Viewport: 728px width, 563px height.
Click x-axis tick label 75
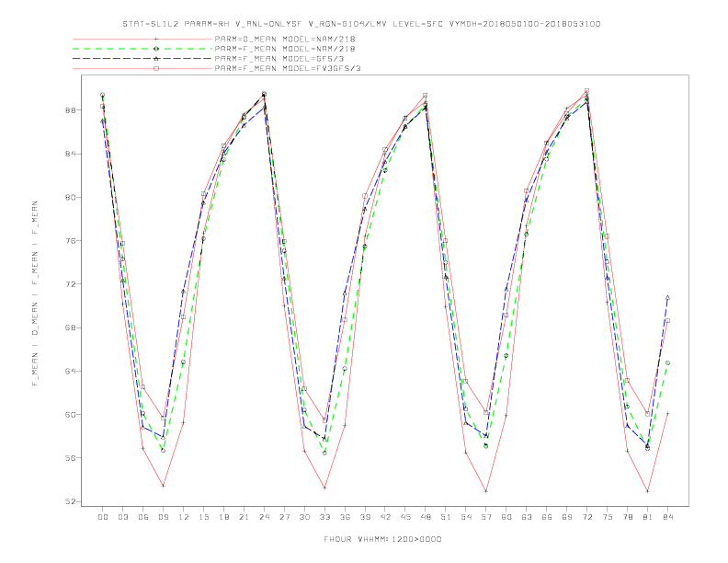tap(608, 517)
